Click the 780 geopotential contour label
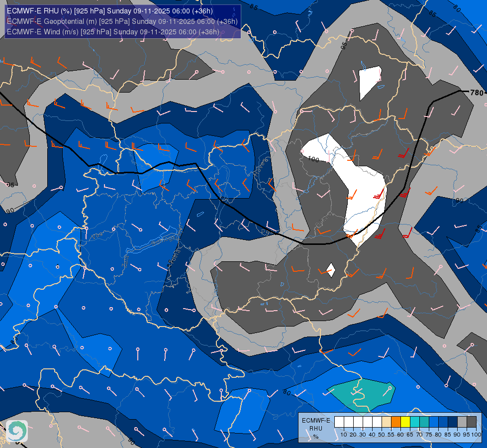This screenshot has height=448, width=487. (477, 93)
